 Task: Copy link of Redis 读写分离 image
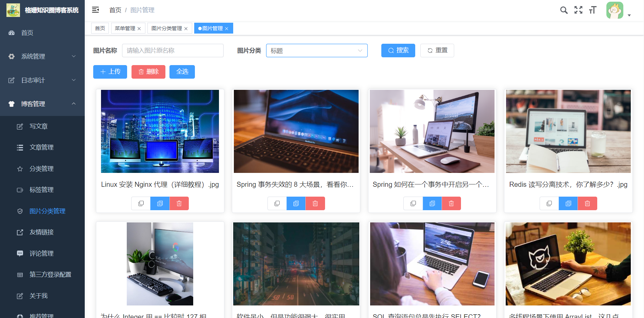click(x=549, y=203)
